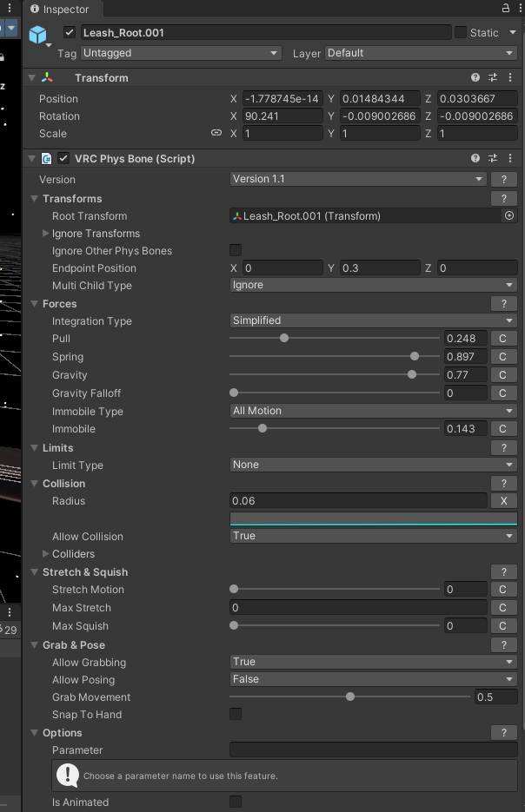
Task: Open the Tag dropdown showing Untagged
Action: [181, 53]
